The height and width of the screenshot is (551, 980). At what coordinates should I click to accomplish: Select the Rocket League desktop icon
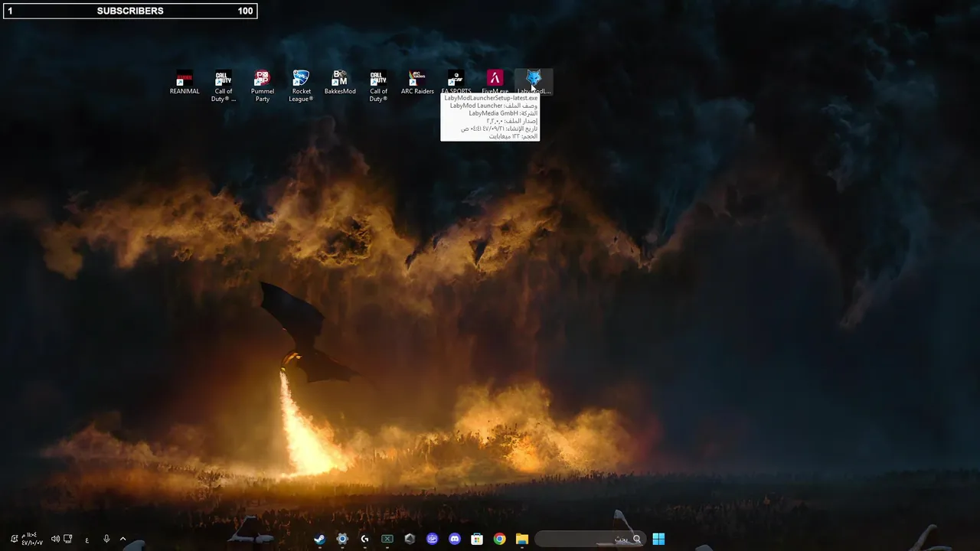(x=302, y=86)
